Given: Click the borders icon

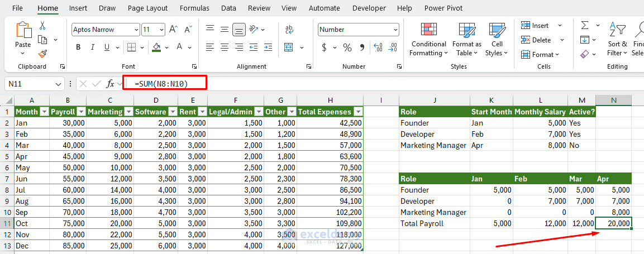Looking at the screenshot, I should tap(131, 47).
